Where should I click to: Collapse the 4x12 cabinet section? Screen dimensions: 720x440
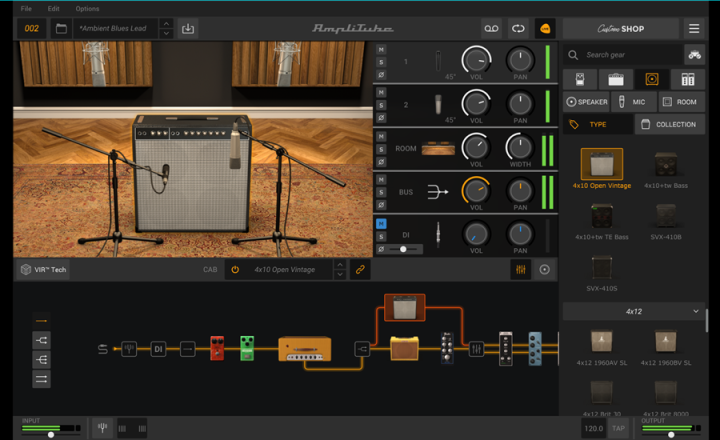click(x=696, y=311)
